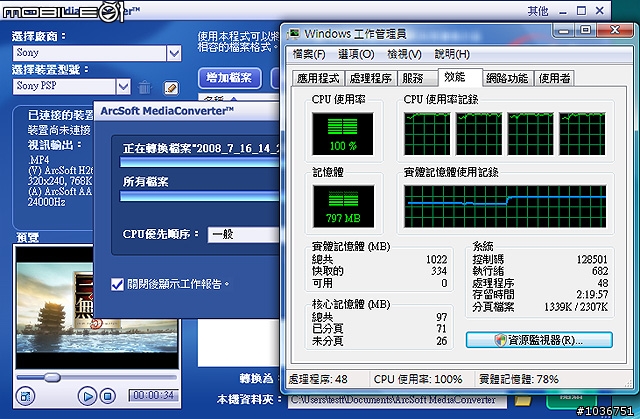
Task: Click the Task Manager title bar icon
Action: 293,33
